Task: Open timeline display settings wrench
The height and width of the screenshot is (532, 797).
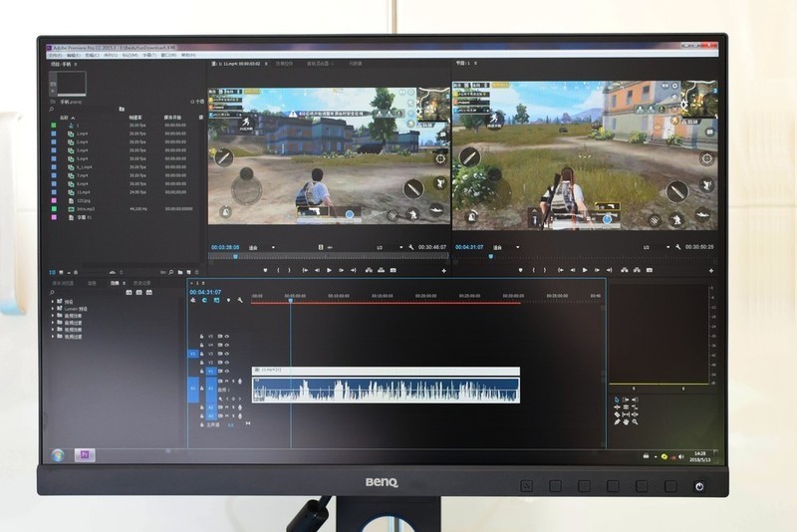Action: (240, 300)
